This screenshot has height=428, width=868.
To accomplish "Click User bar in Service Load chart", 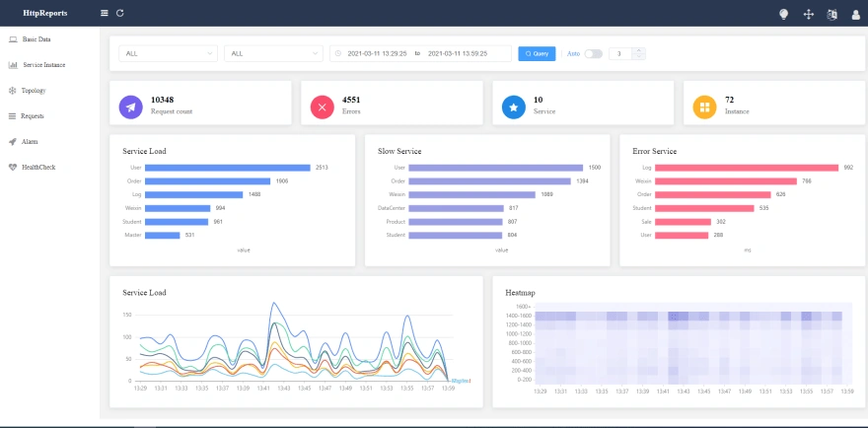I will tap(228, 168).
